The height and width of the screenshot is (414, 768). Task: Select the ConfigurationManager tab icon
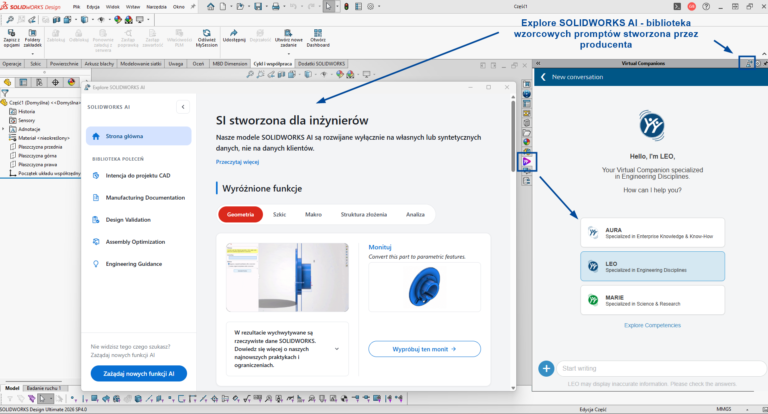point(39,82)
